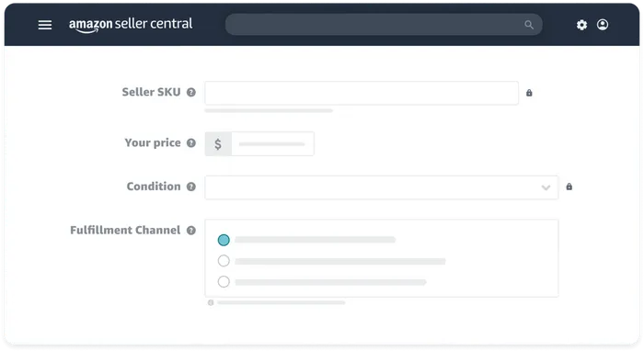This screenshot has height=351, width=644.
Task: Expand the Condition dropdown chevron
Action: click(x=546, y=187)
